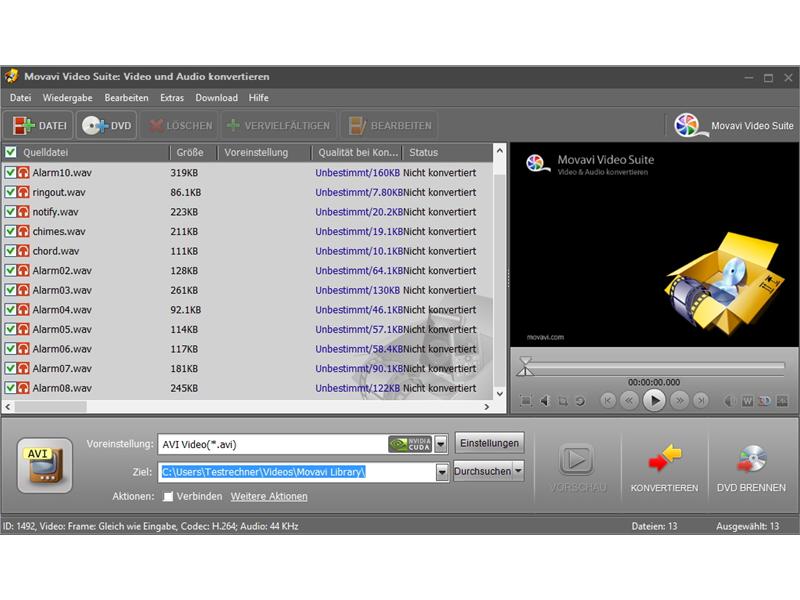
Task: Open the Weitere Aktionen link
Action: [269, 496]
